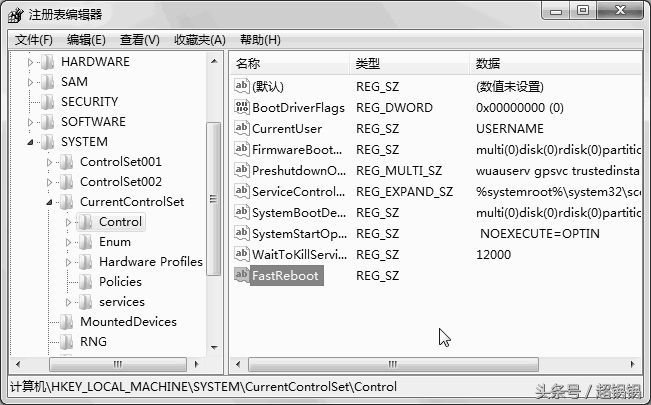The height and width of the screenshot is (405, 651).
Task: Expand the services key
Action: (69, 302)
